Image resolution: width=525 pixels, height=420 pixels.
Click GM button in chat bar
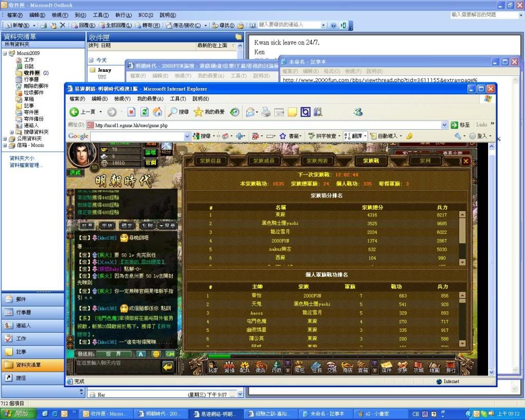coord(170,354)
